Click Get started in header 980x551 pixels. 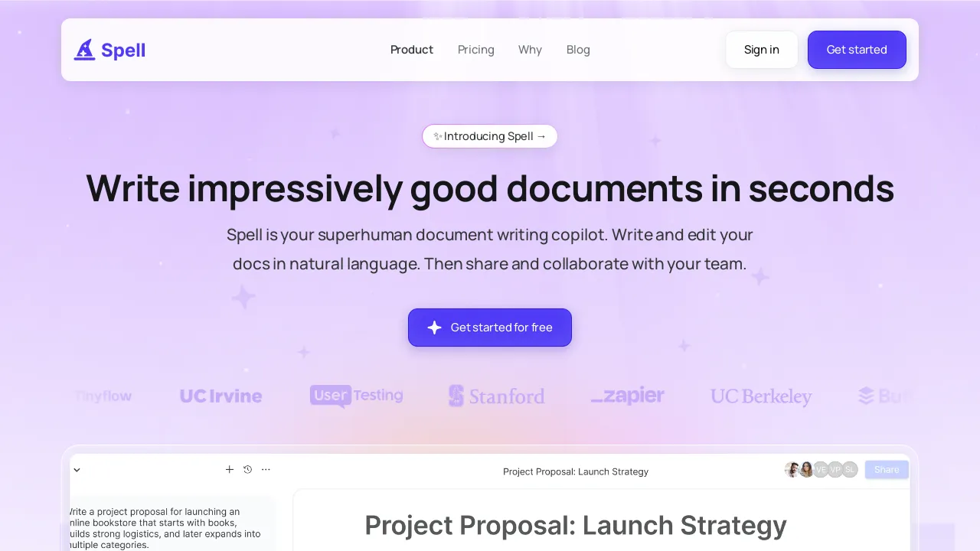click(x=857, y=50)
